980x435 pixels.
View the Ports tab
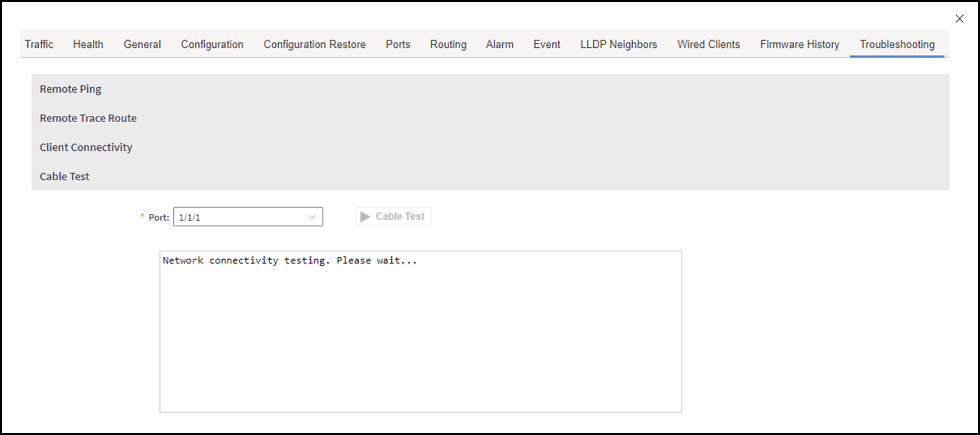[x=398, y=44]
